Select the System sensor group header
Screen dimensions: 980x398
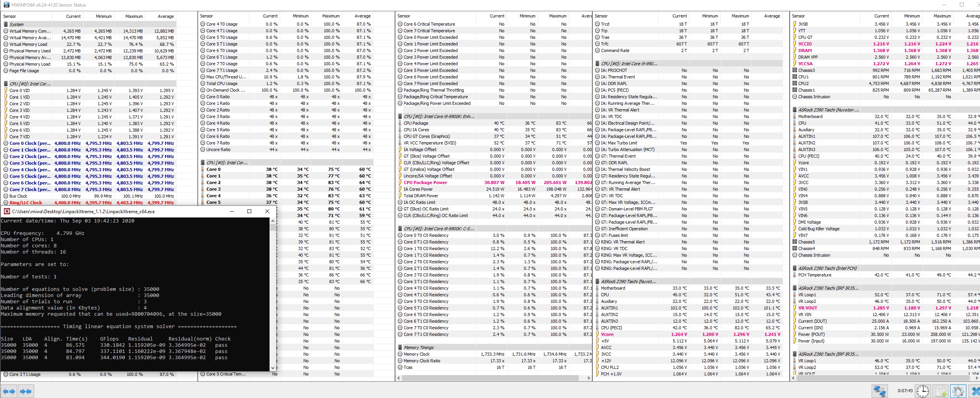(x=89, y=24)
